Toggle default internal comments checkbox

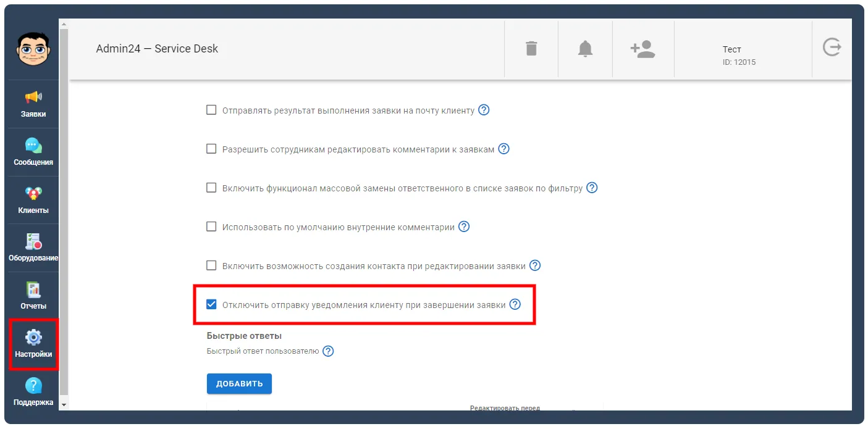pos(211,227)
